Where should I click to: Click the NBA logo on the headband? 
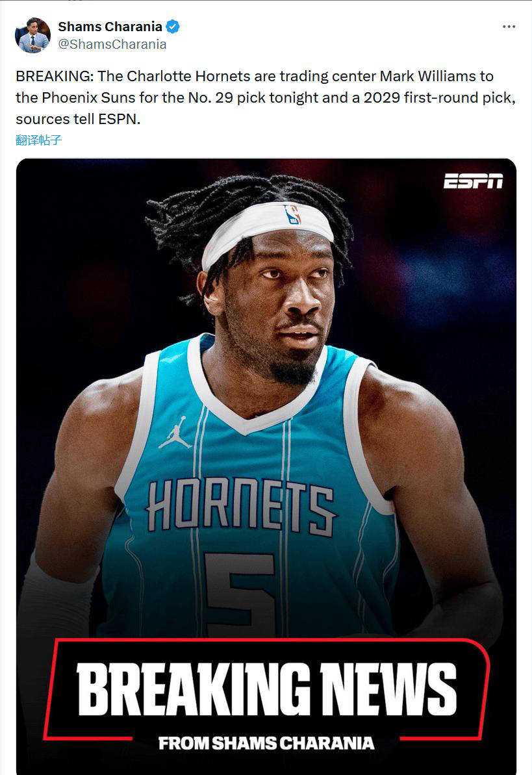[292, 214]
